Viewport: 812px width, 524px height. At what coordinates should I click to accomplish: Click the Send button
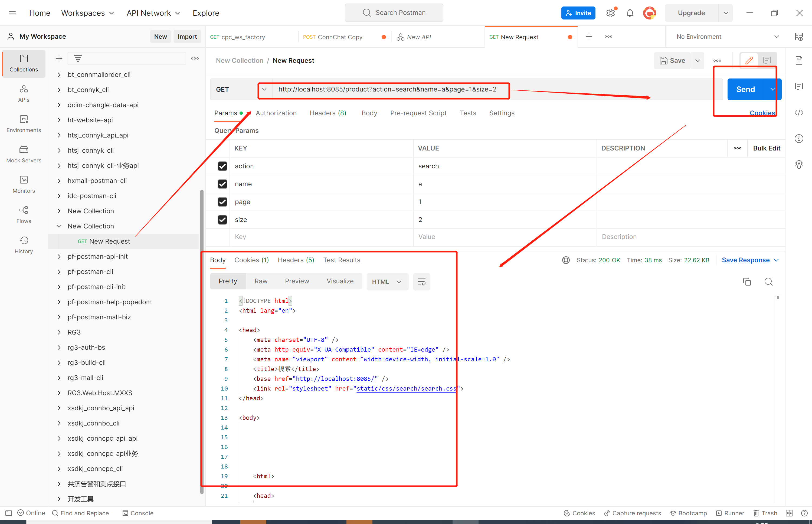point(745,90)
